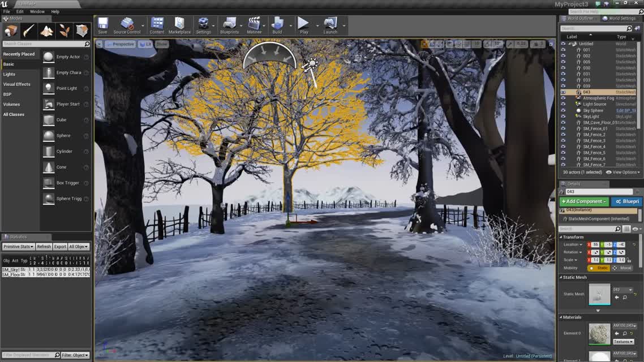Select Sphere Trigger in the class list
The image size is (644, 362).
66,199
